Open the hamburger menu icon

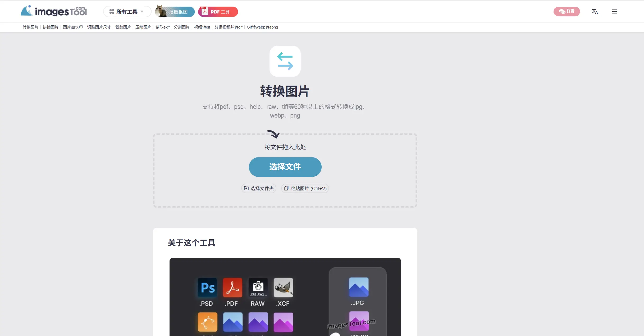(x=614, y=11)
